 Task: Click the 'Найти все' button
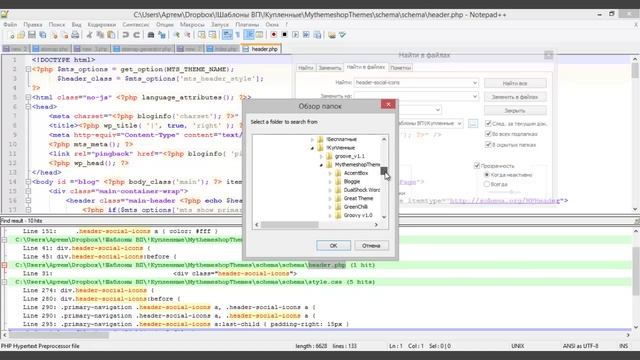point(515,83)
